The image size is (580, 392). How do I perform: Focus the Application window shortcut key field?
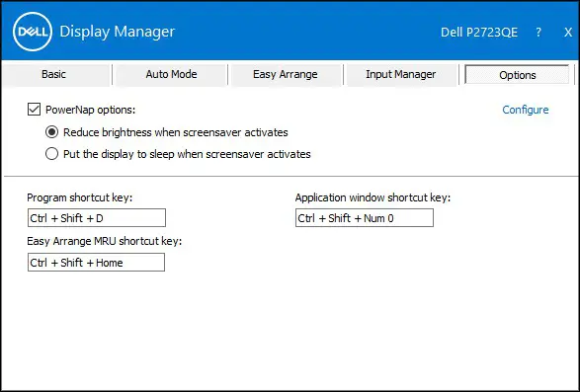coord(365,218)
